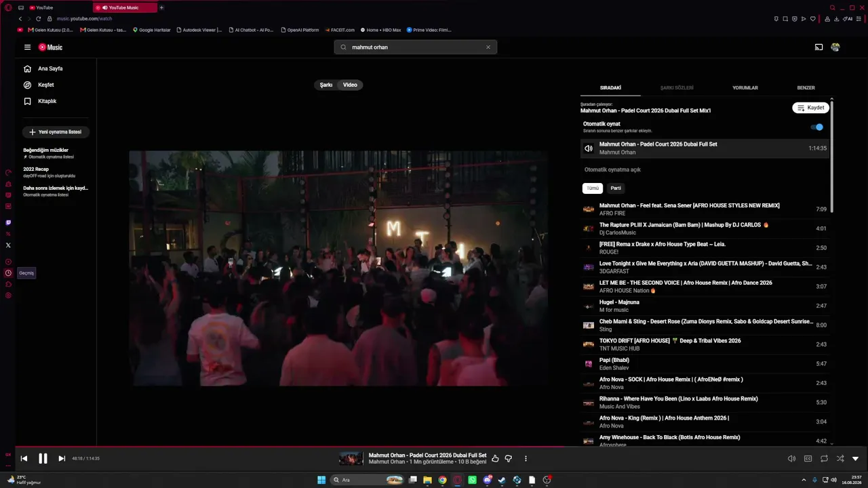The image size is (868, 488).
Task: Clear the search box with the X icon
Action: [x=488, y=47]
